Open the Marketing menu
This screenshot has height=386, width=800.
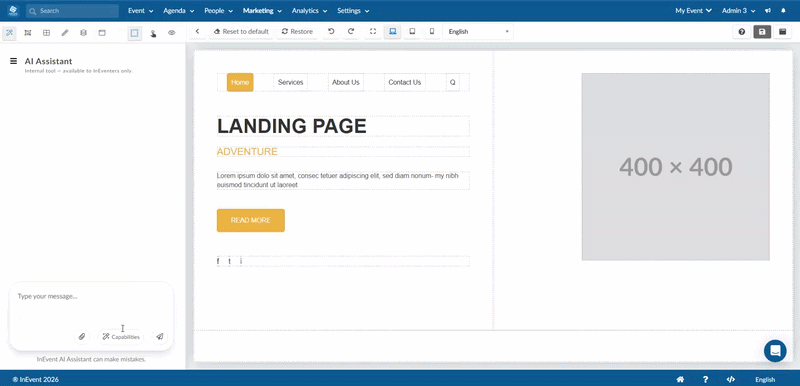[x=262, y=11]
